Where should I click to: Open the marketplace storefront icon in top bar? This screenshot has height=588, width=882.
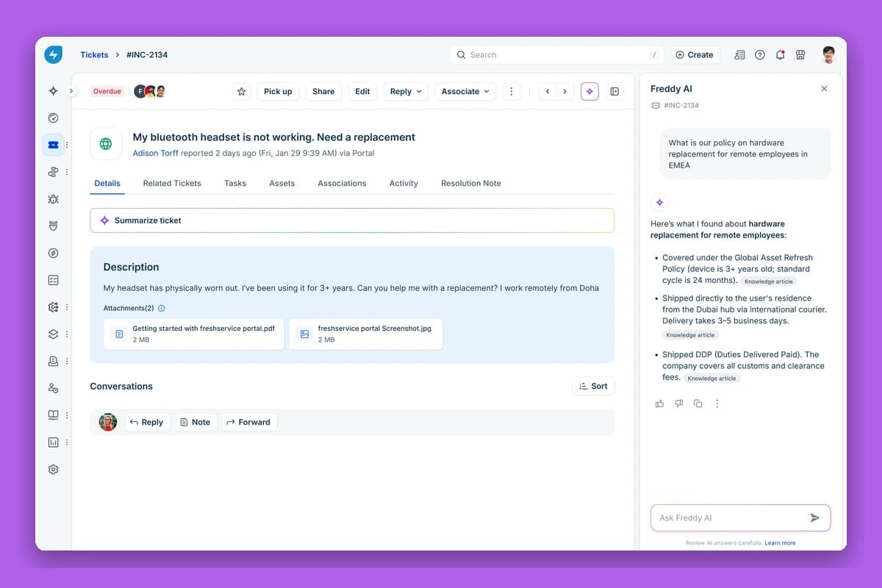coord(801,55)
